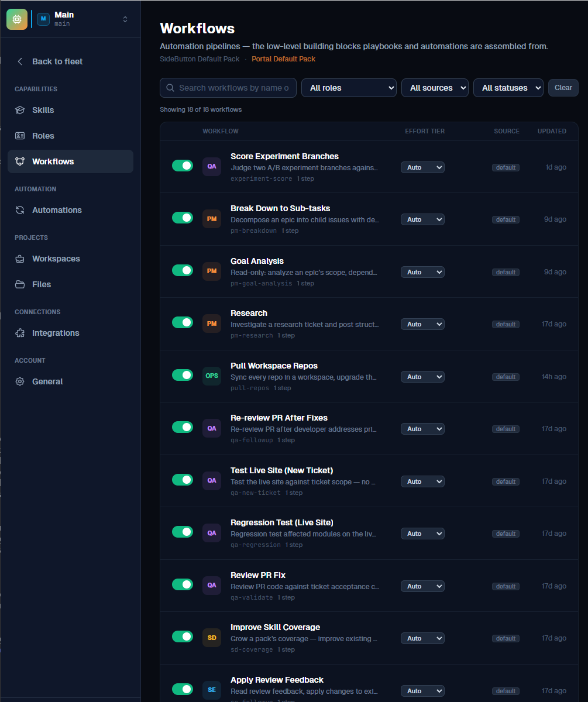The width and height of the screenshot is (588, 702).
Task: Toggle Score Experiment Branches workflow off
Action: 183,166
